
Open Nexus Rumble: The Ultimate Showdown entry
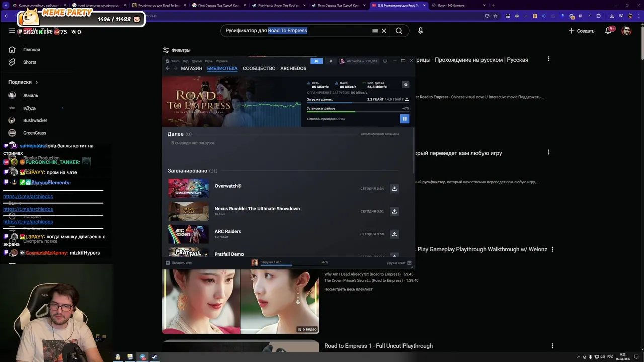pos(257,209)
